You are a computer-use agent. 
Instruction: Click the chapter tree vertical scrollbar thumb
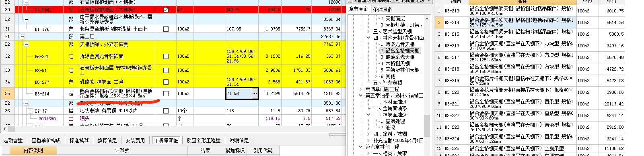[427, 126]
